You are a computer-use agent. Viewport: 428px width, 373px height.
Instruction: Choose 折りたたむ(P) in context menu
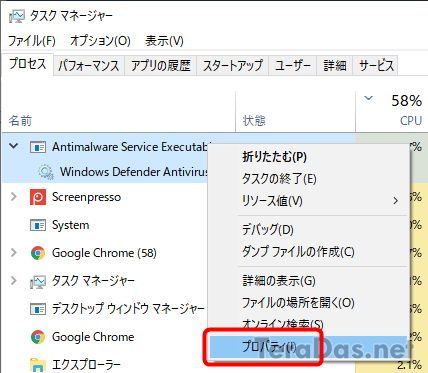point(308,157)
